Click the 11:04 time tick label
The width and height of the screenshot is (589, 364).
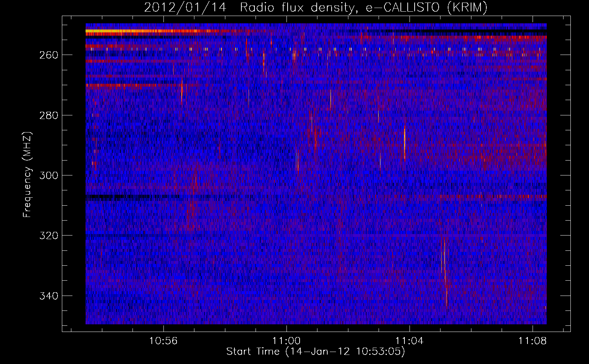point(410,341)
